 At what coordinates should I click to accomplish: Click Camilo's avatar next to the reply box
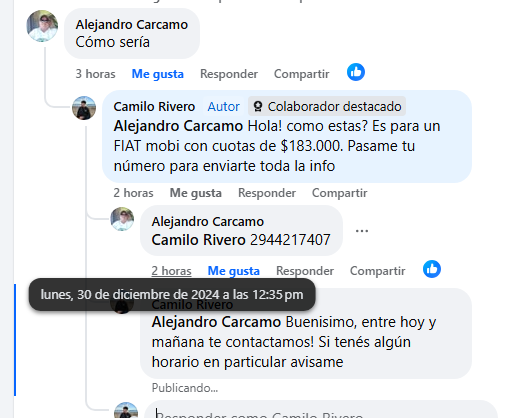tap(126, 412)
